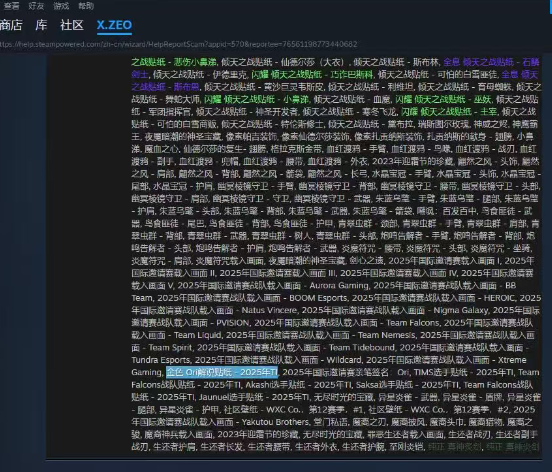Click the green 闪耀 倾天之战贴纸 - 主宰 text
Image resolution: width=552 pixels, height=472 pixels.
coord(449,112)
